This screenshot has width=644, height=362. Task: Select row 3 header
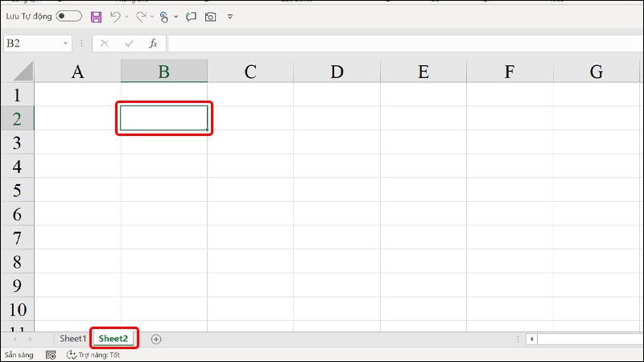coord(17,142)
